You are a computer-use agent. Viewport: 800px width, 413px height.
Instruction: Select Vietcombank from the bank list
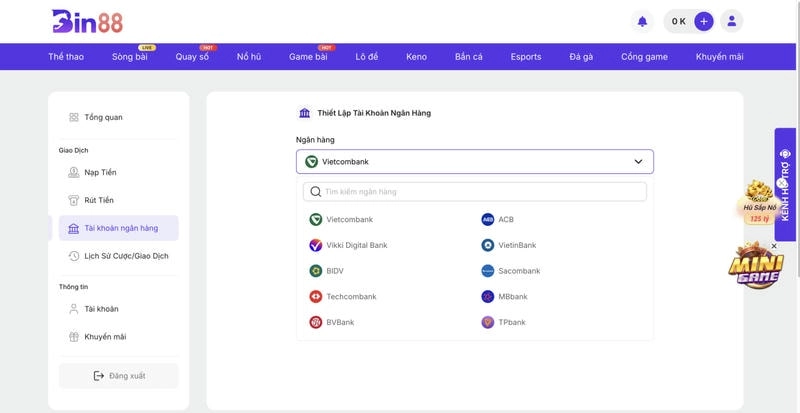click(x=348, y=219)
